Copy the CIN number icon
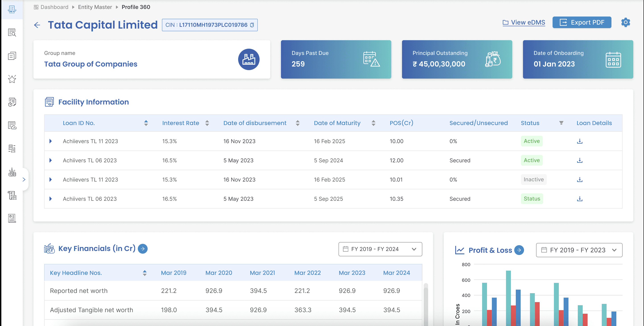The image size is (644, 326). 252,25
